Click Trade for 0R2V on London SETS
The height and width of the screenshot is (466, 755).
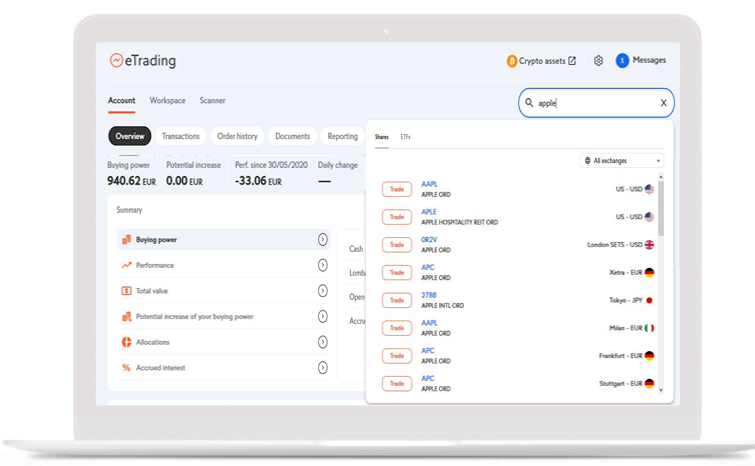pos(397,245)
